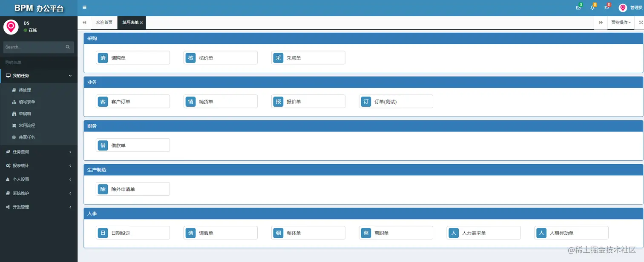Click the 采 icon of 采购单

click(x=278, y=58)
